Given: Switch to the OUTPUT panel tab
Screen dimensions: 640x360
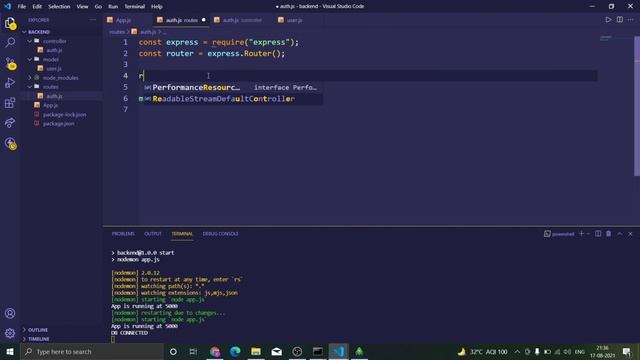Looking at the screenshot, I should pos(153,233).
